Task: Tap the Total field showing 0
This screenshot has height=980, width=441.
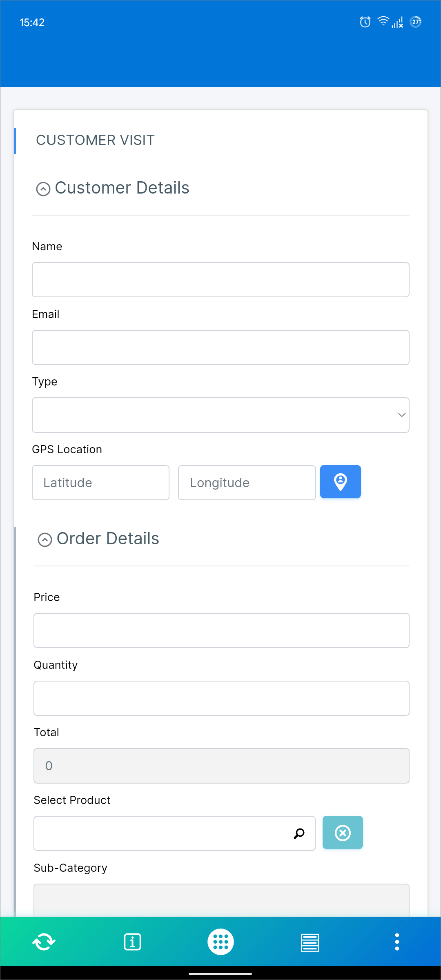Action: [221, 766]
